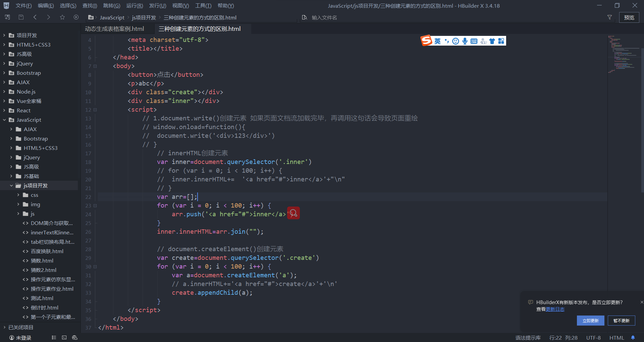
Task: Navigate back with the left arrow icon
Action: (35, 17)
